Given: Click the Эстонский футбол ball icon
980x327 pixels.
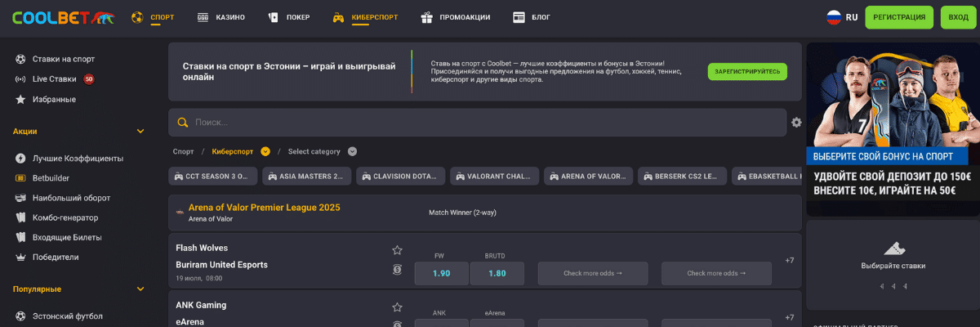Looking at the screenshot, I should tap(20, 316).
